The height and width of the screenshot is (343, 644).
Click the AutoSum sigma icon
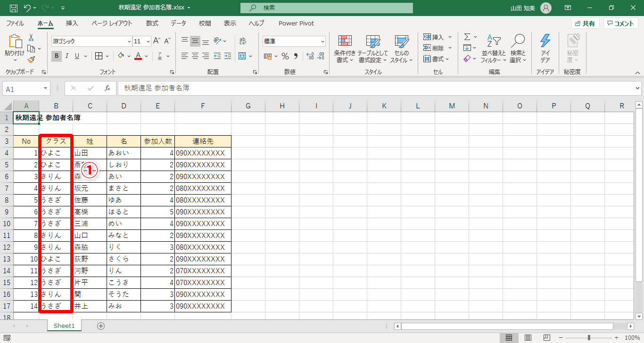coord(467,37)
